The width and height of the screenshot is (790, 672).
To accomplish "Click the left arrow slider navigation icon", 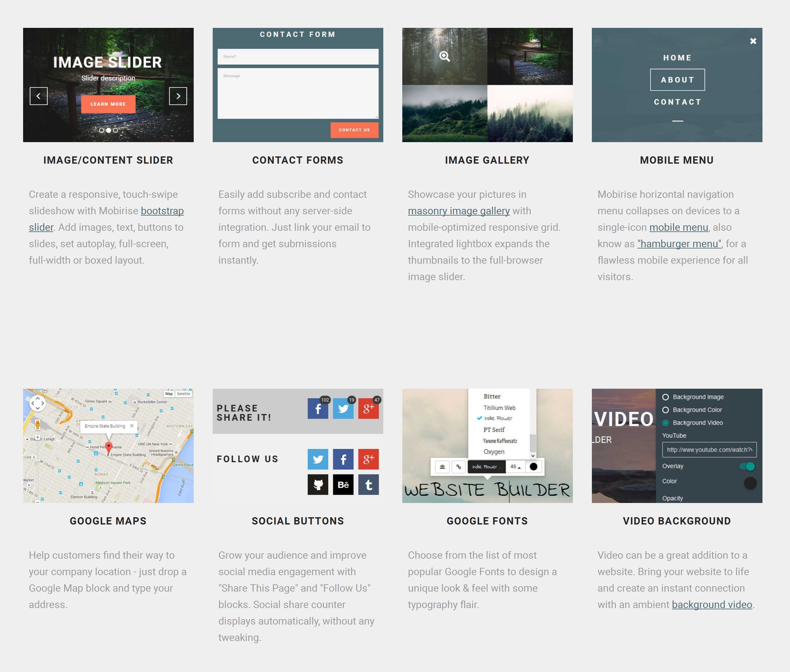I will pyautogui.click(x=38, y=96).
